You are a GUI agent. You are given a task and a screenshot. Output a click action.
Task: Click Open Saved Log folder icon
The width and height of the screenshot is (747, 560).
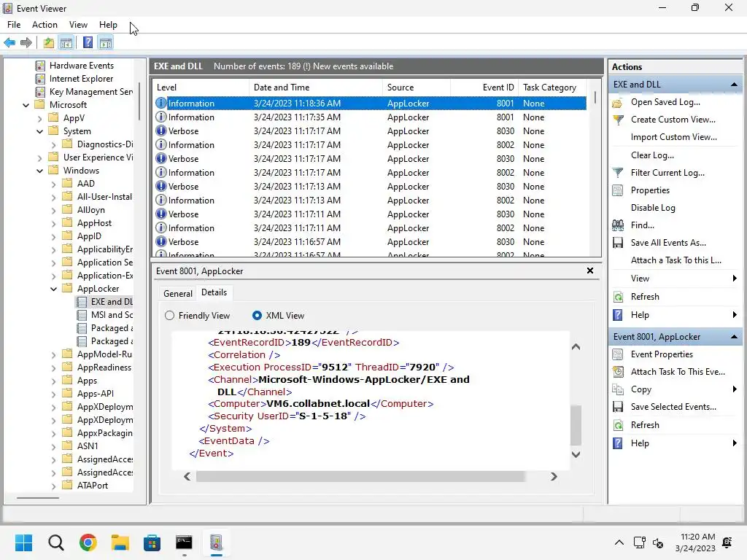pos(617,102)
